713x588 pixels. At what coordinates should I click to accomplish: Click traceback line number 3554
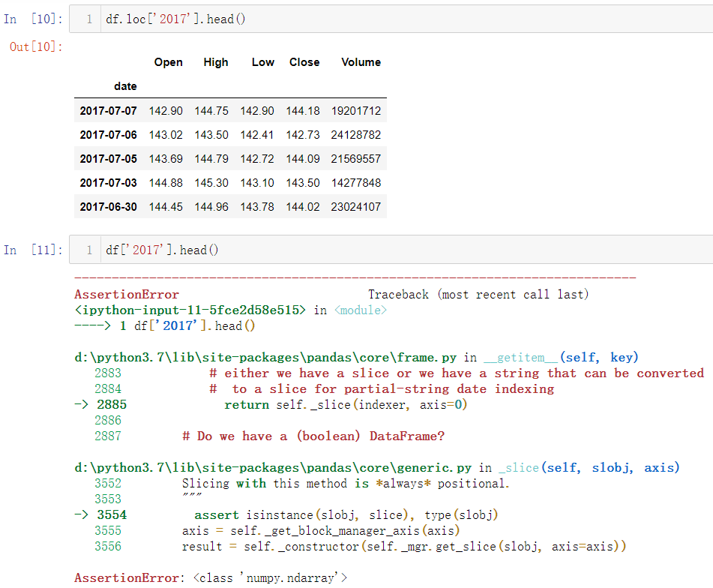click(112, 514)
